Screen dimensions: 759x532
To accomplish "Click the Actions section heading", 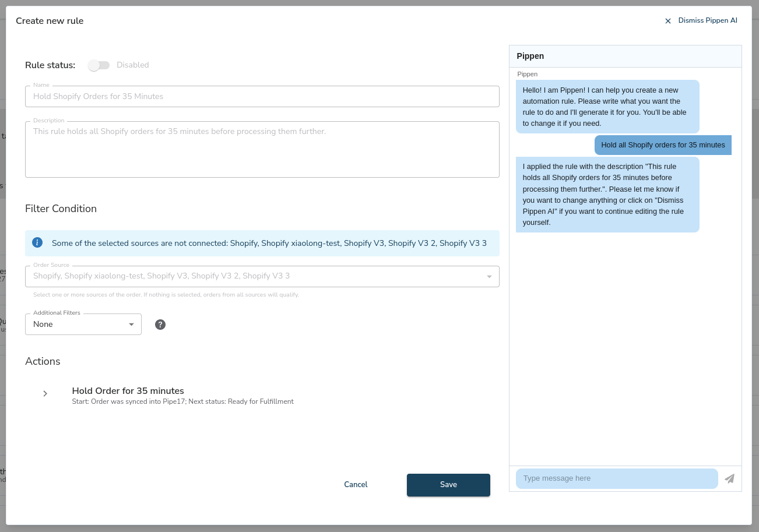I will (43, 361).
